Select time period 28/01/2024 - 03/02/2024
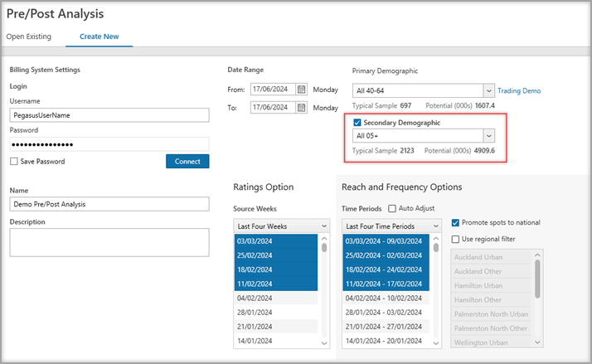592x364 pixels. click(x=386, y=313)
